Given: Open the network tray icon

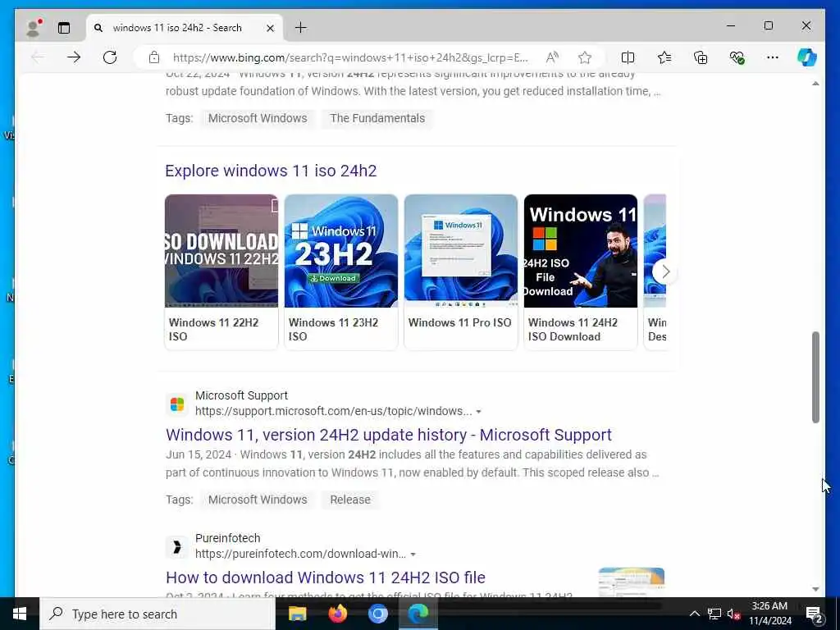Looking at the screenshot, I should pyautogui.click(x=714, y=614).
